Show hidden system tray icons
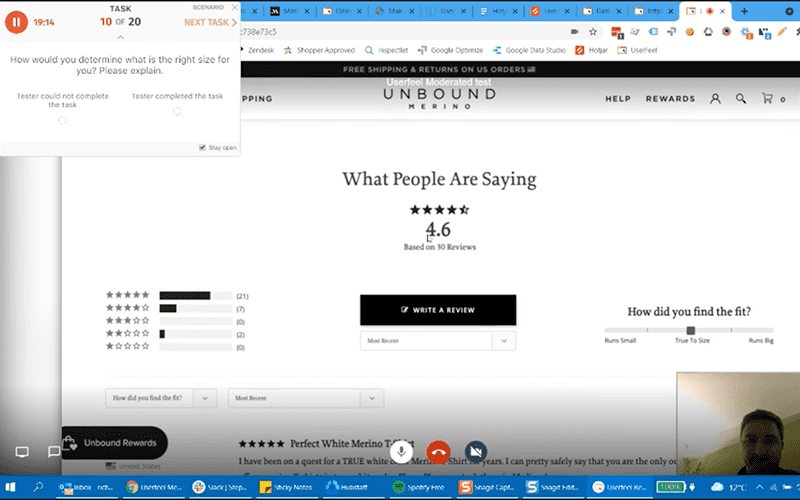 pos(760,487)
